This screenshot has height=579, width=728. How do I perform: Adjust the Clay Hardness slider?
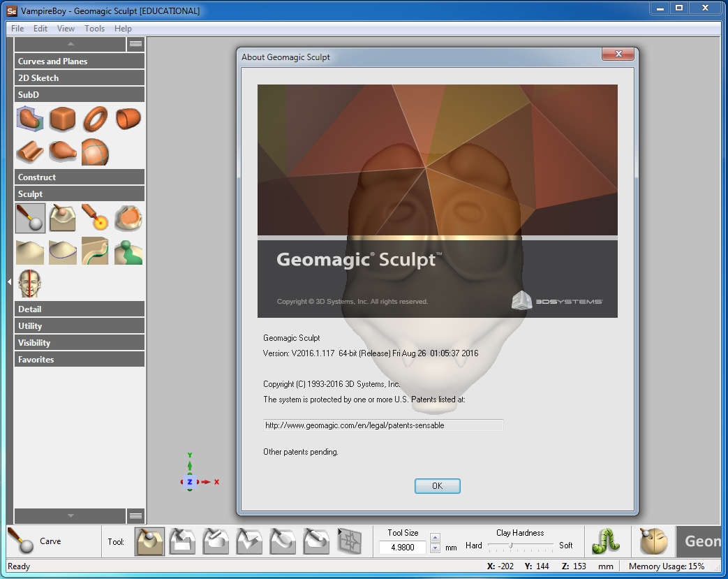[x=512, y=545]
